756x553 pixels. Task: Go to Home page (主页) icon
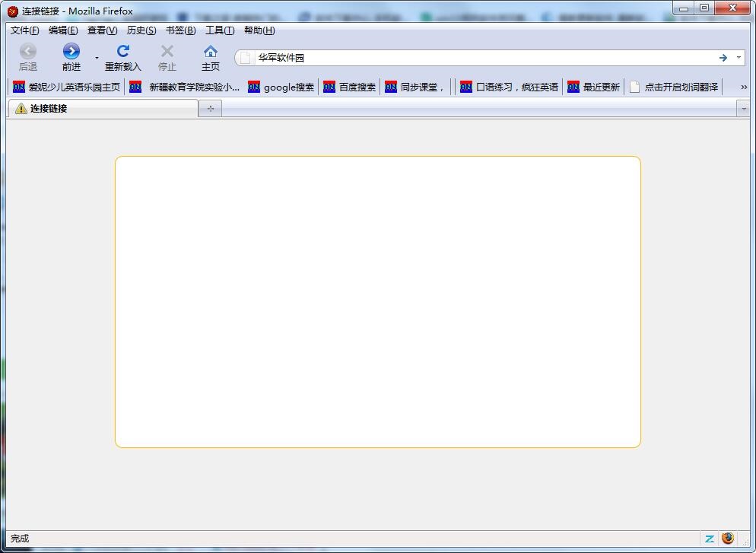(x=211, y=52)
